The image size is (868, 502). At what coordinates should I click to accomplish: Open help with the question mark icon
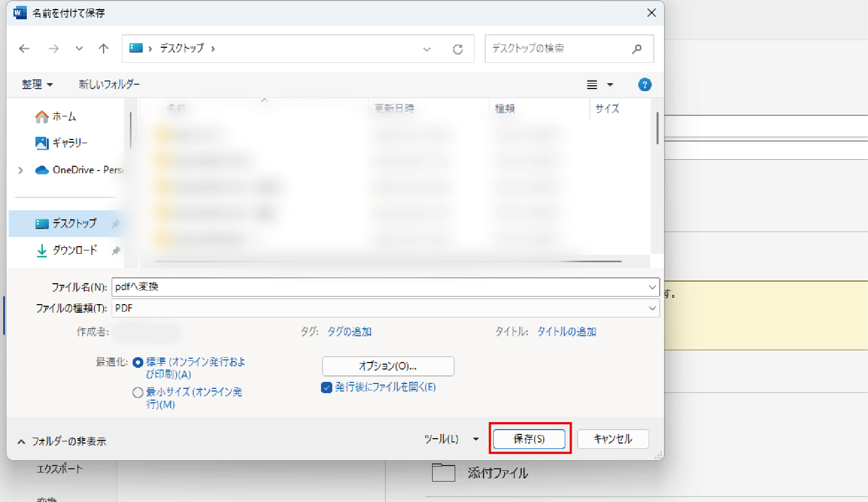pos(645,85)
